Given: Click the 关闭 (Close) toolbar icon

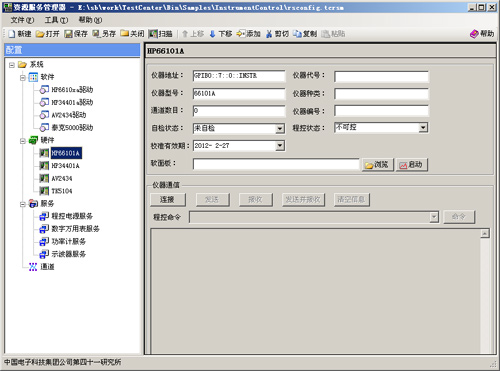Looking at the screenshot, I should pos(125,34).
